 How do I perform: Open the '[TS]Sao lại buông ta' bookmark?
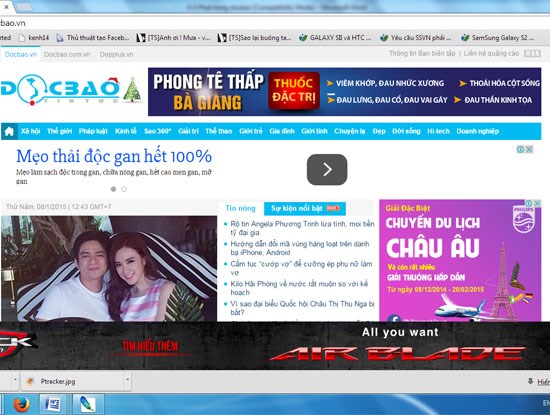coord(255,38)
